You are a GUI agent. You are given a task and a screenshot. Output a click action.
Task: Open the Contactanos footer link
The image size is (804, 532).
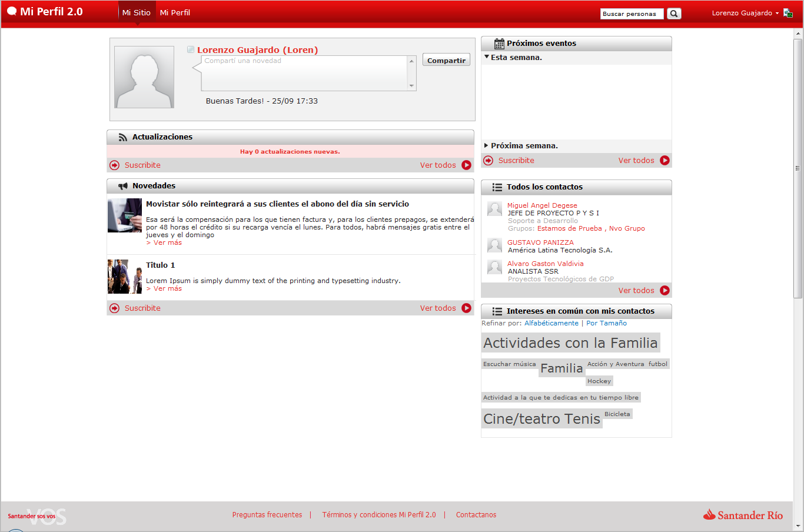(476, 515)
